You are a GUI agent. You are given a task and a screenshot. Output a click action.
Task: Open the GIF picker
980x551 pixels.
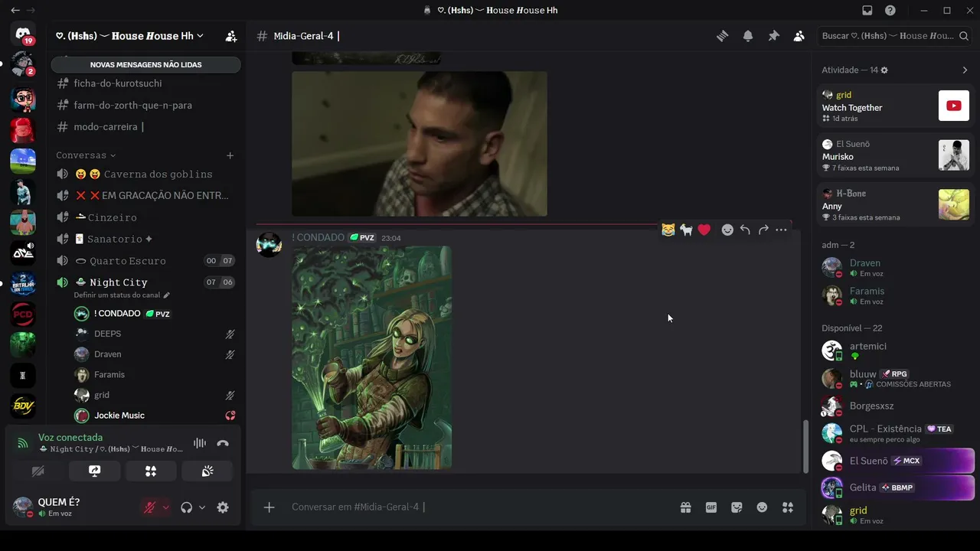(711, 507)
